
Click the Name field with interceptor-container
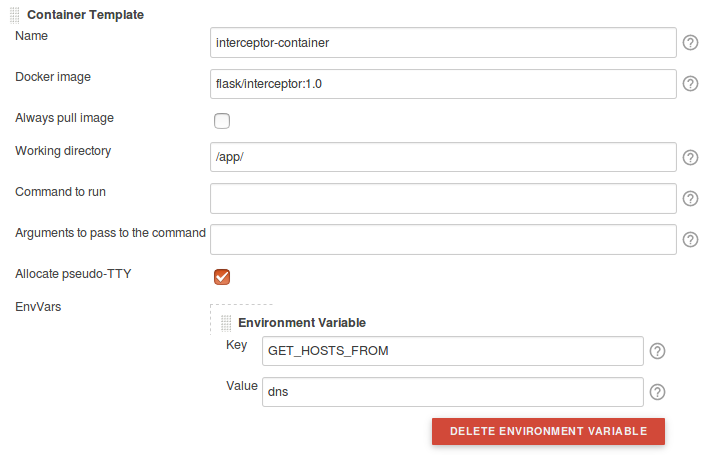point(444,43)
